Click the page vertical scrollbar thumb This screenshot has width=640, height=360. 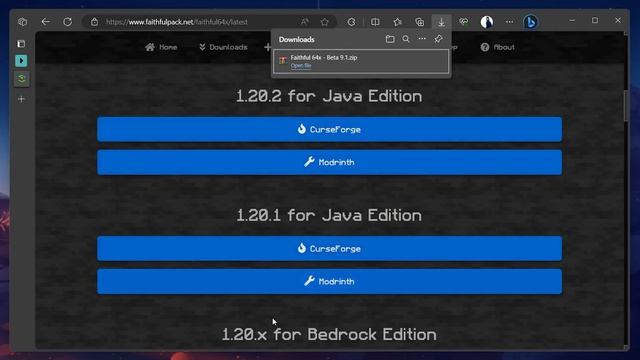coord(626,105)
